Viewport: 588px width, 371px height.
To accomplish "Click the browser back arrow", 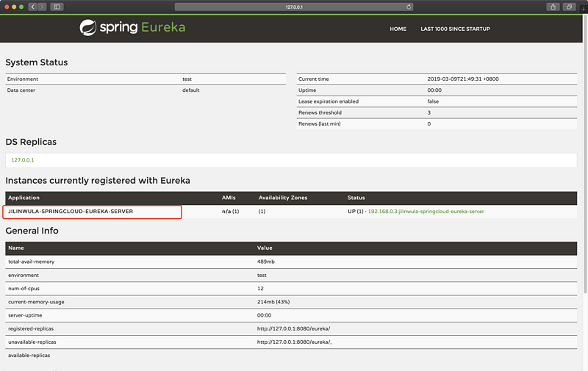I will click(32, 7).
